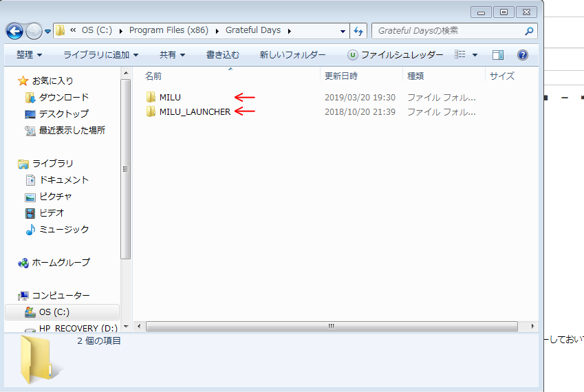Screen dimensions: 584x392
Task: Open the ミュージック library
Action: pyautogui.click(x=64, y=229)
